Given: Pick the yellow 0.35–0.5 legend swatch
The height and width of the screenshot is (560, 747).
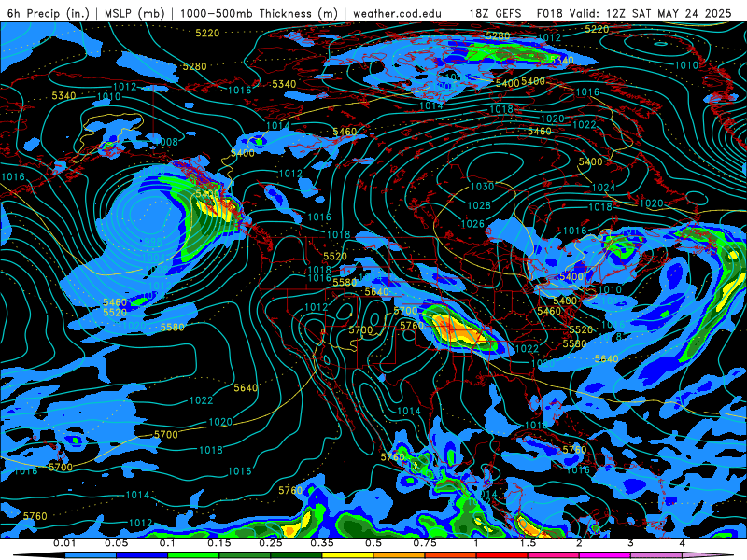Looking at the screenshot, I should pos(348,555).
